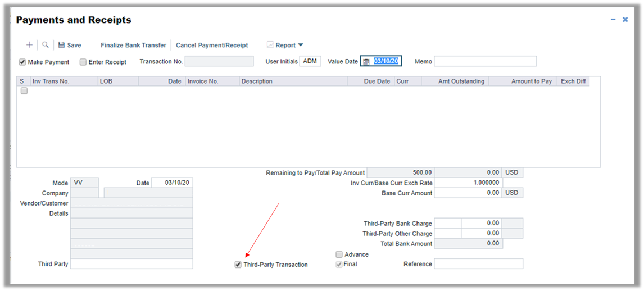The height and width of the screenshot is (291, 644).
Task: Close the Payments and Receipts form
Action: click(625, 20)
